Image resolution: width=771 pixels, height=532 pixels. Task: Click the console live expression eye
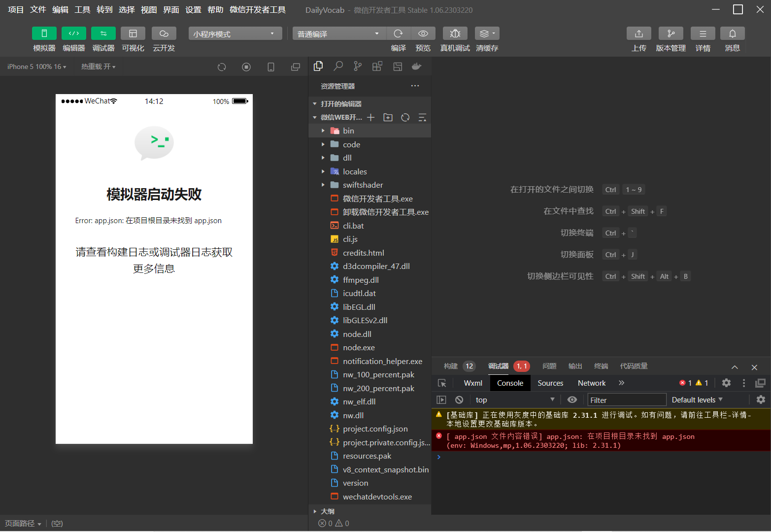572,399
